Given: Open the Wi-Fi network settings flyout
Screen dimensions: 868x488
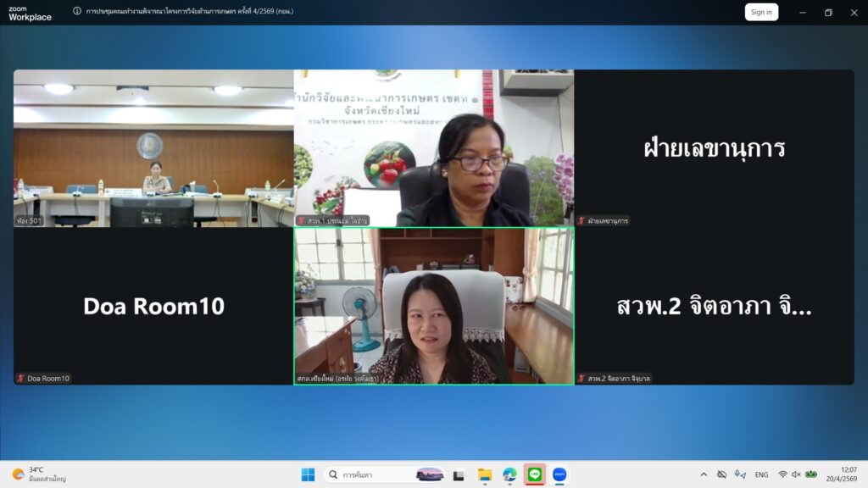Looking at the screenshot, I should tap(782, 474).
